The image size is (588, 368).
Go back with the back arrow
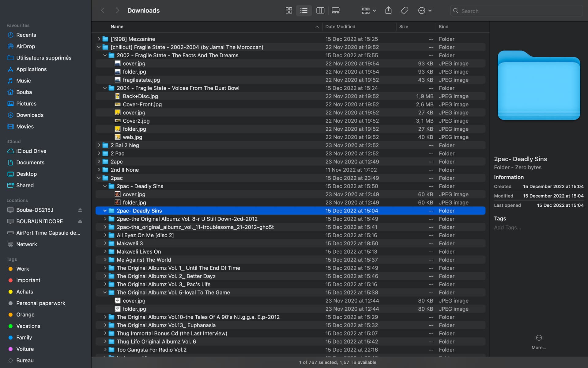click(x=103, y=11)
